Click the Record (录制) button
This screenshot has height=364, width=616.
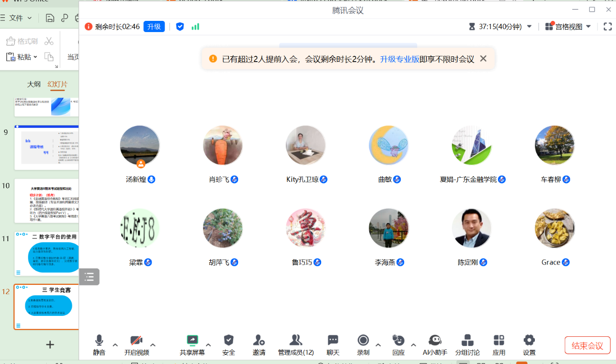[363, 341]
